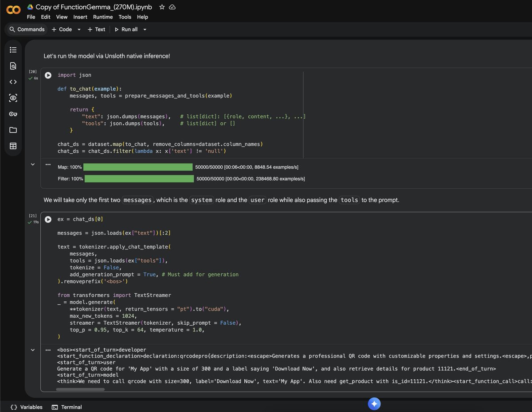Save notebook to Drive via cloud icon
Screen dimensions: 532x412
(172, 7)
